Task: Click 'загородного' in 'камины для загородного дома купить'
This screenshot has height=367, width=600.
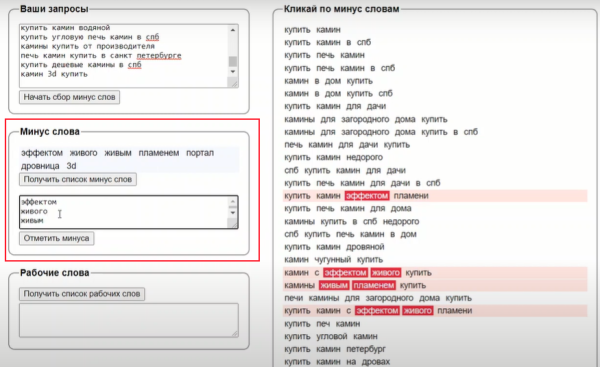Action: pos(365,119)
